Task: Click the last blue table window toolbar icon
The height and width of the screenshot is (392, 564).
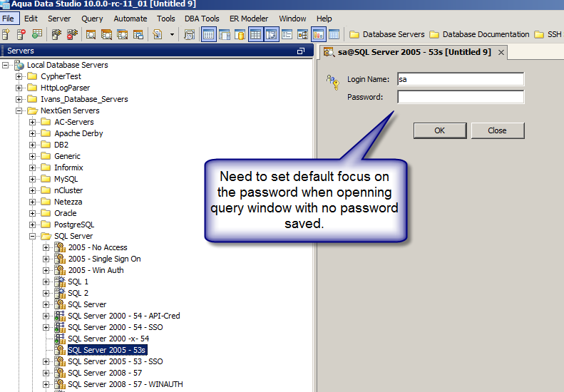Action: 334,34
